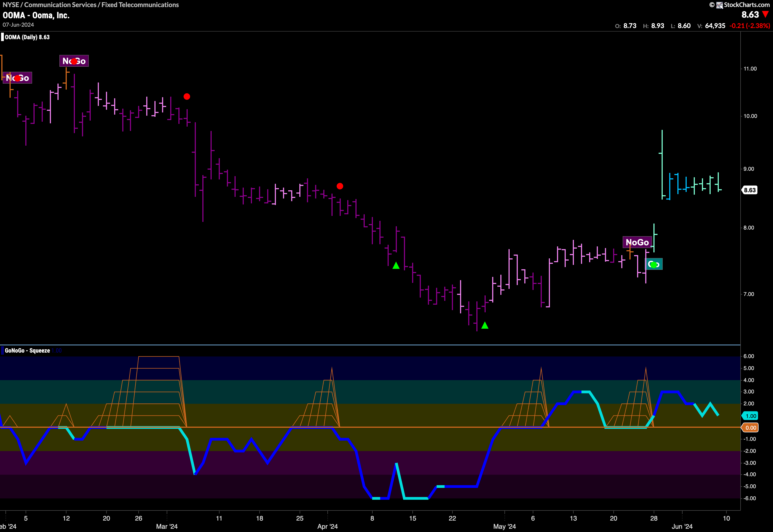Click the 3.00 oscillator axis label
Screen dimensions: 773x532
[x=749, y=392]
